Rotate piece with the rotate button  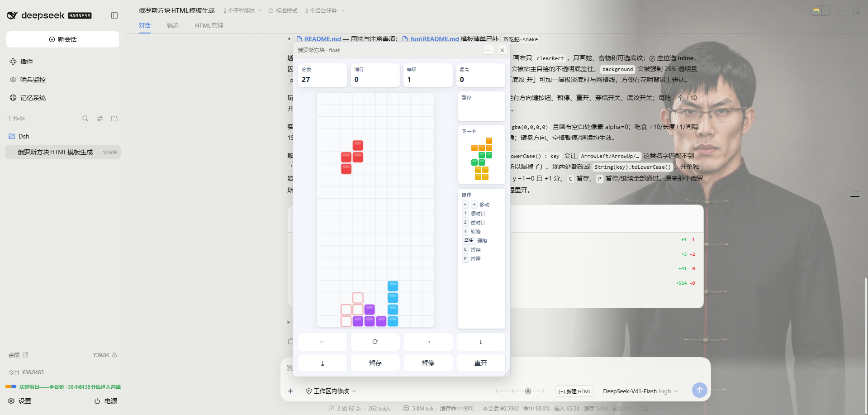[x=375, y=342]
